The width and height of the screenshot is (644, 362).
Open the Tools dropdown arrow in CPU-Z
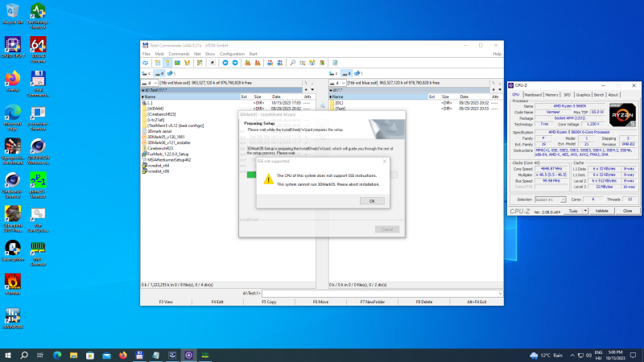[x=585, y=211]
